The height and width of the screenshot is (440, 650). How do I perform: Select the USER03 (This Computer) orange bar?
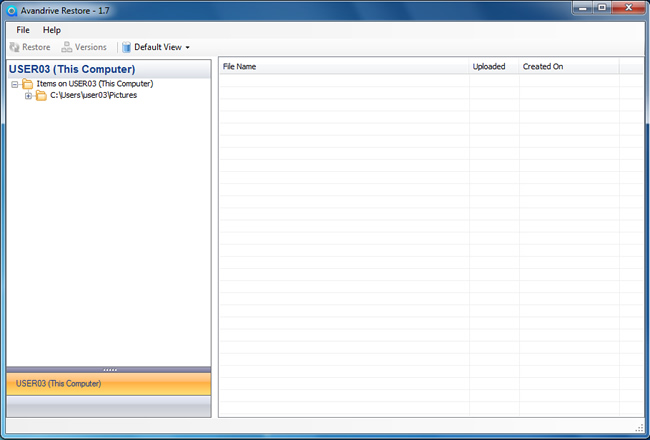click(108, 383)
